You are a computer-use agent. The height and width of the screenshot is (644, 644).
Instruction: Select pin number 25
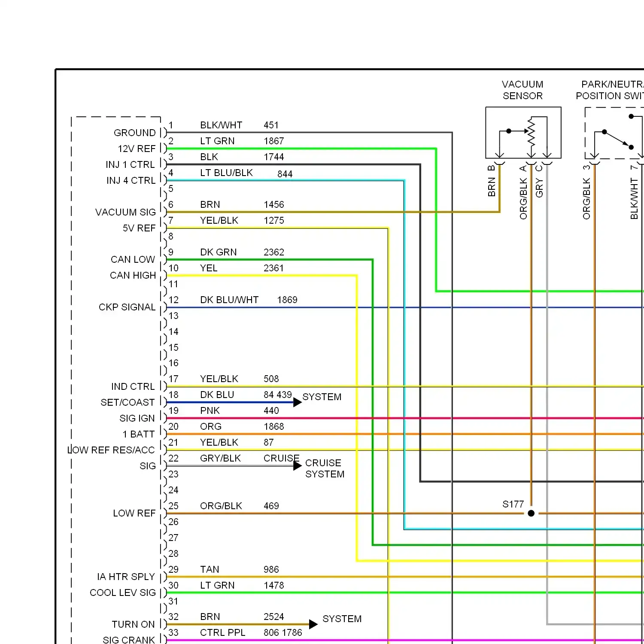[x=173, y=506]
